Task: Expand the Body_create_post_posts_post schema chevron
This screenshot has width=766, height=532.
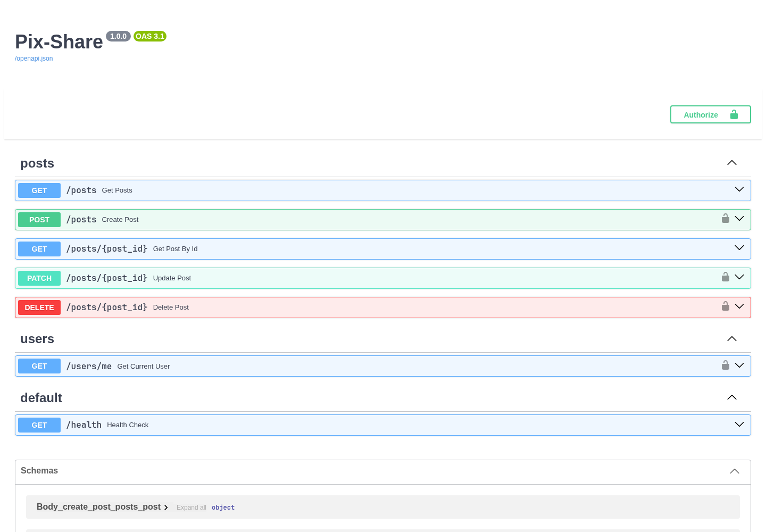Action: coord(166,508)
